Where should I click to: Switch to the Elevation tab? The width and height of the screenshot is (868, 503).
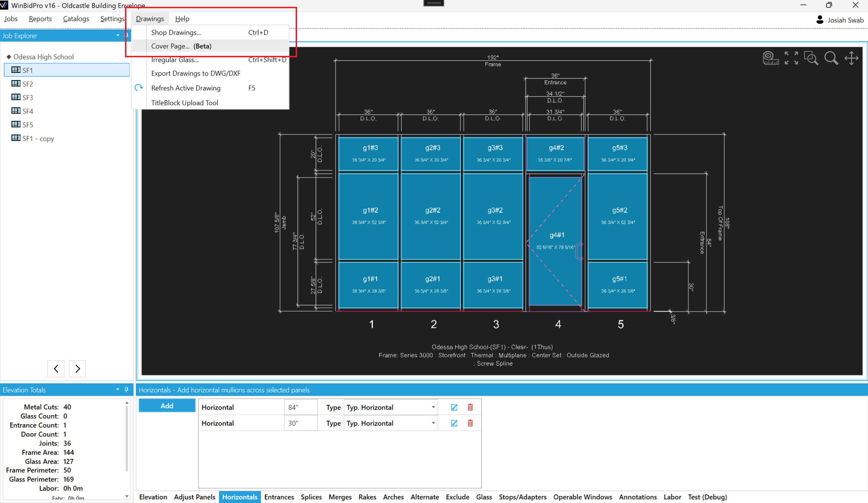click(x=153, y=497)
